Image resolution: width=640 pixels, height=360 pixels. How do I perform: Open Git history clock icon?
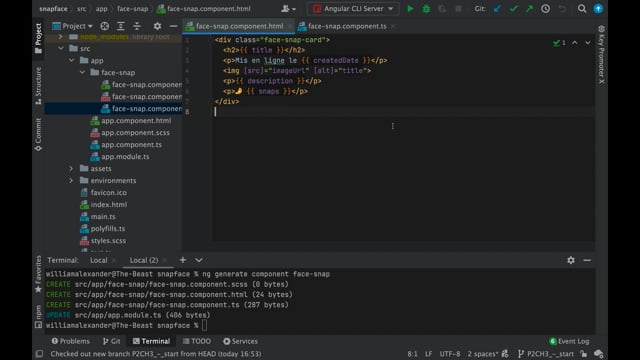[545, 9]
